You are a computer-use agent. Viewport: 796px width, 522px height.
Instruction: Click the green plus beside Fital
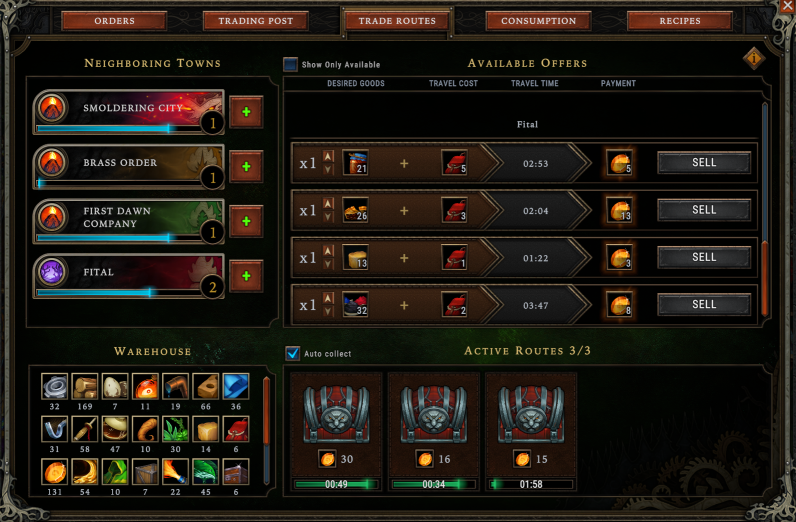click(246, 276)
